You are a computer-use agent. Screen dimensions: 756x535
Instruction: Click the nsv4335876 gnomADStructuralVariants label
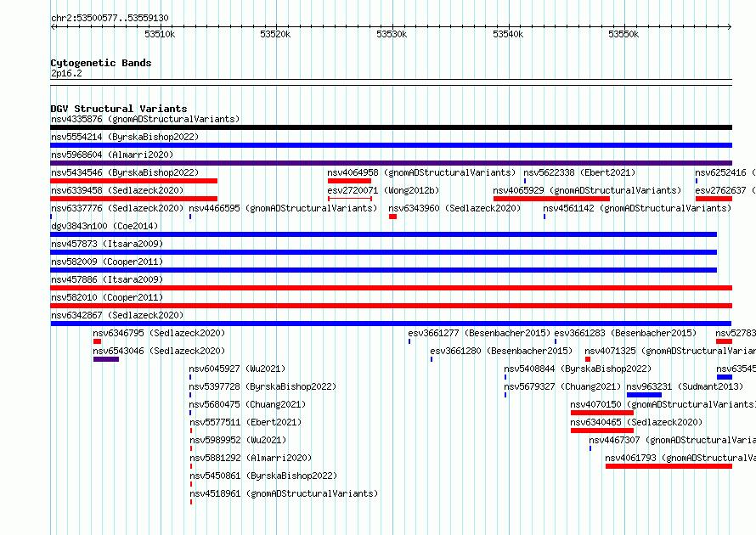tap(145, 119)
